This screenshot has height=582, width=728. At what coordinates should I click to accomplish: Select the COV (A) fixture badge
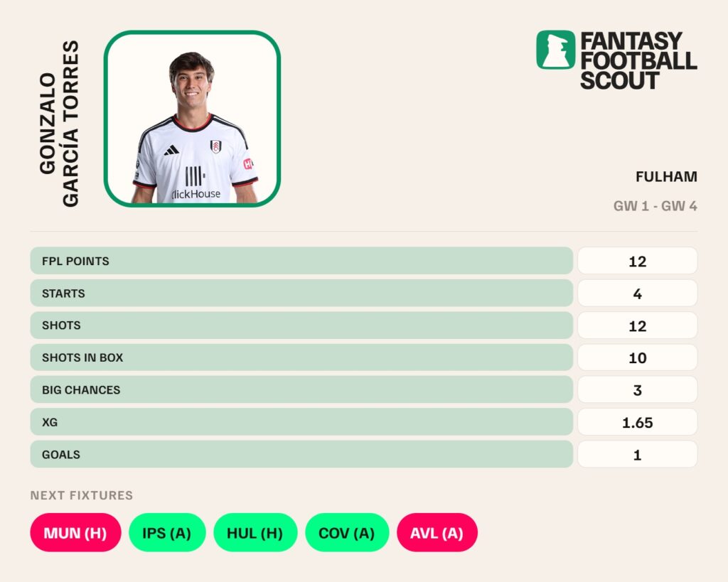pyautogui.click(x=347, y=532)
